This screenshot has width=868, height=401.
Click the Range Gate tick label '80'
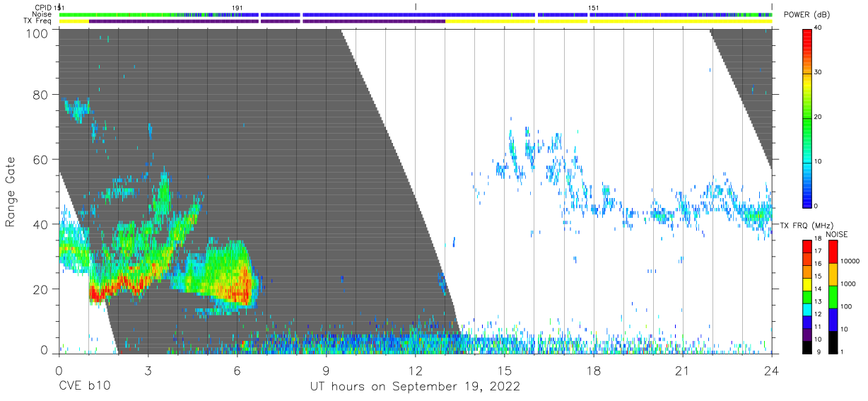(40, 95)
